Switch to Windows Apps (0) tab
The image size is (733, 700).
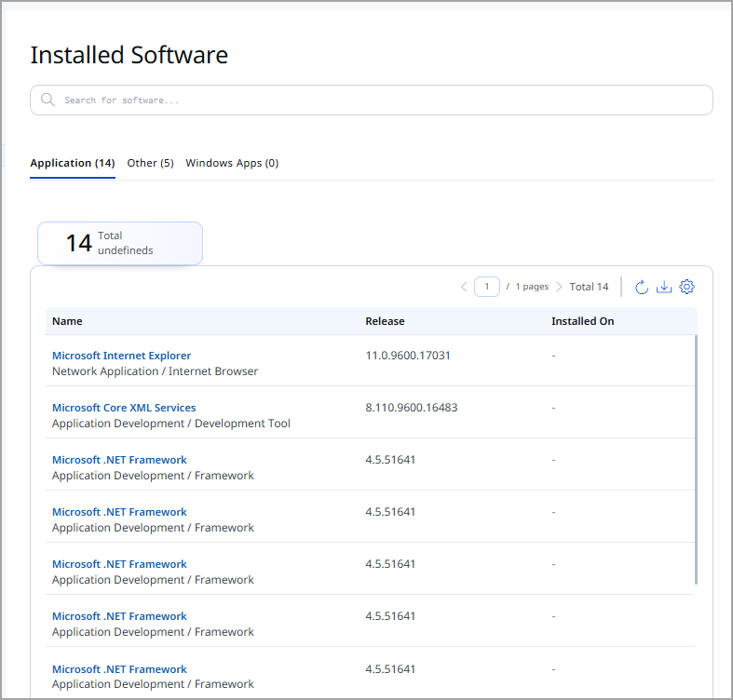pyautogui.click(x=232, y=163)
